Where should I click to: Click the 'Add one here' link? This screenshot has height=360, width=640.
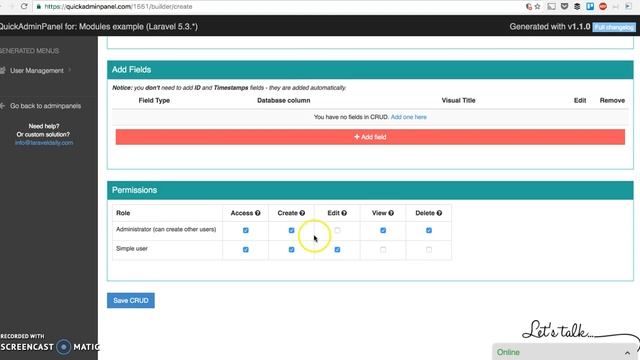pos(409,117)
